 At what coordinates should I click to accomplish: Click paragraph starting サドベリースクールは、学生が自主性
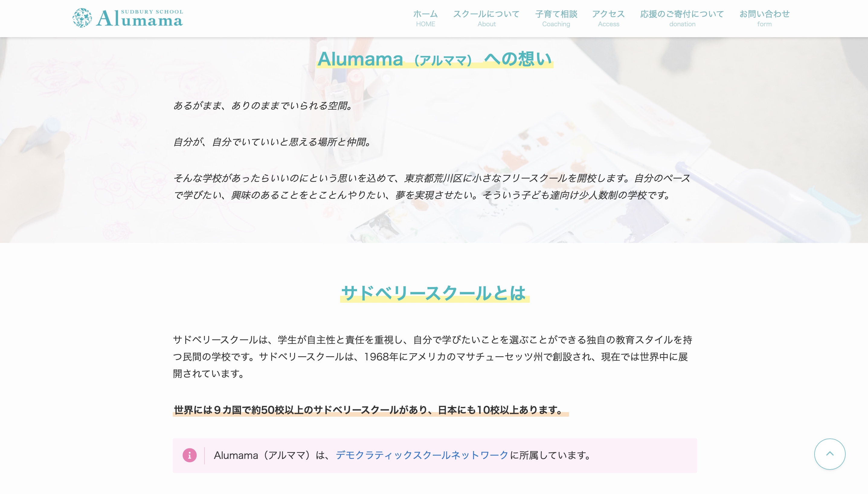click(x=432, y=357)
